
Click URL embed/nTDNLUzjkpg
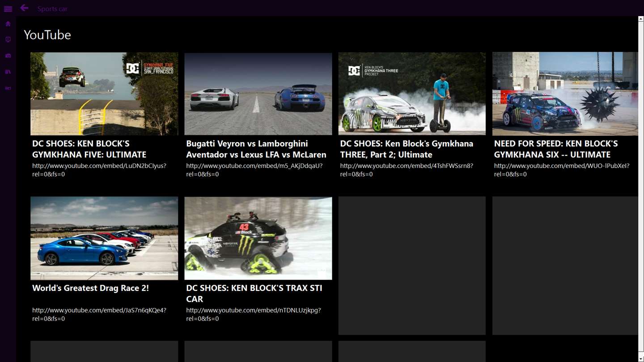254,314
